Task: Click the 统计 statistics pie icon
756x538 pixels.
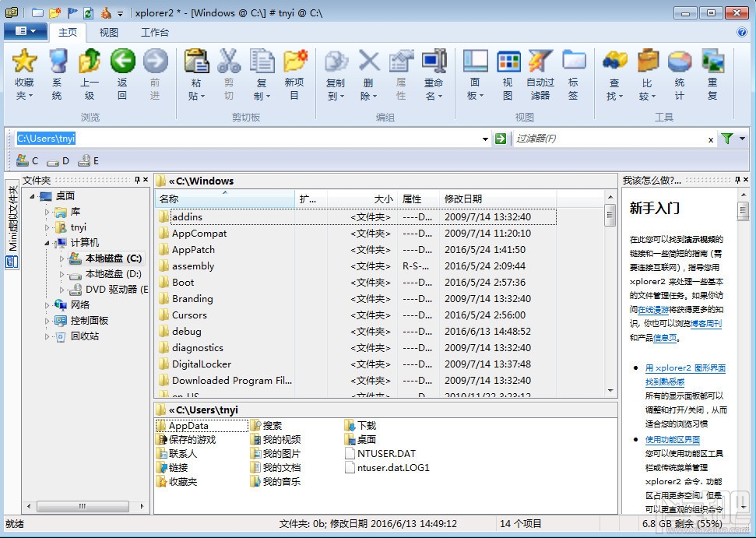Action: (680, 61)
